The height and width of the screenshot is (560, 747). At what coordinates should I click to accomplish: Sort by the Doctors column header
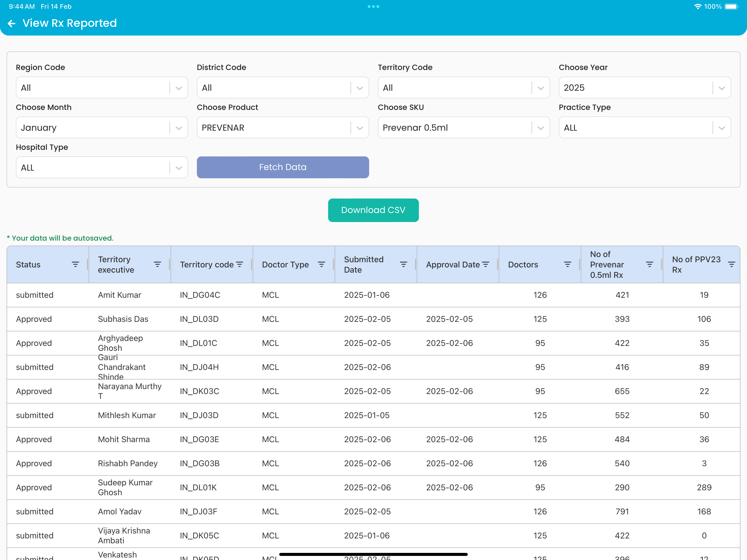[x=523, y=264]
